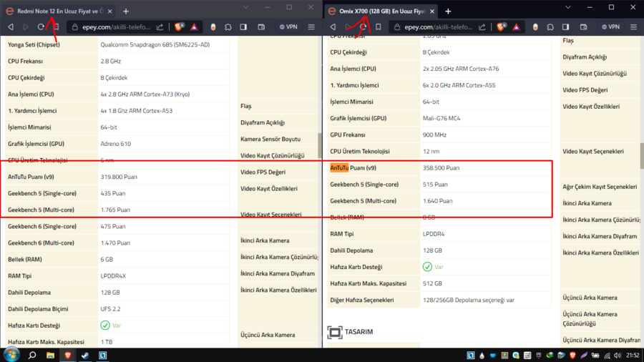The height and width of the screenshot is (362, 644).
Task: Open Brave Wallet in the Omix window
Action: (584, 27)
